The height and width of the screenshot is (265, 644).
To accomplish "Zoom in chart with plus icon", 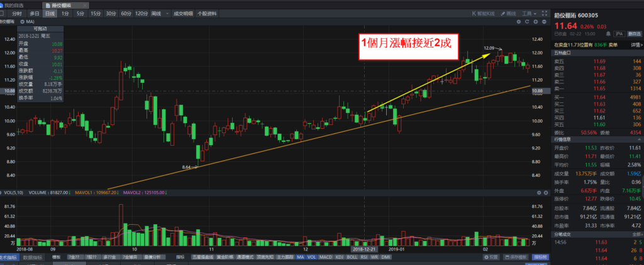I will (x=536, y=21).
